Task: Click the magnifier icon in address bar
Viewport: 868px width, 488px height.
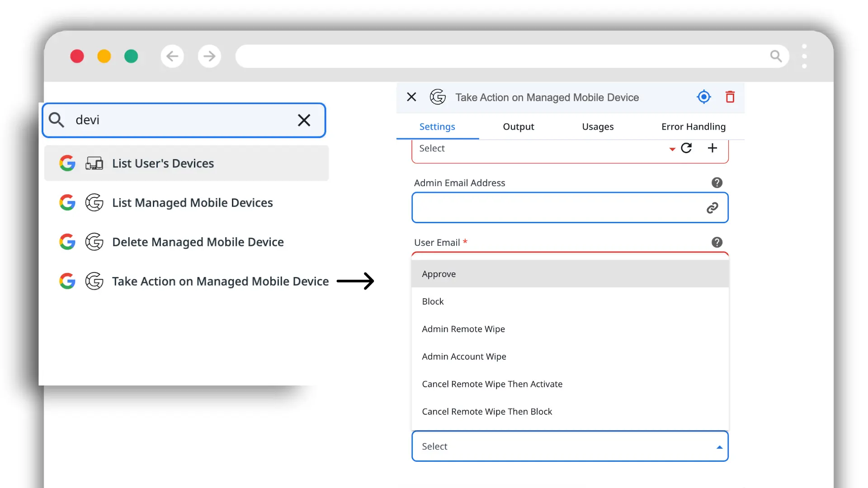Action: 776,56
